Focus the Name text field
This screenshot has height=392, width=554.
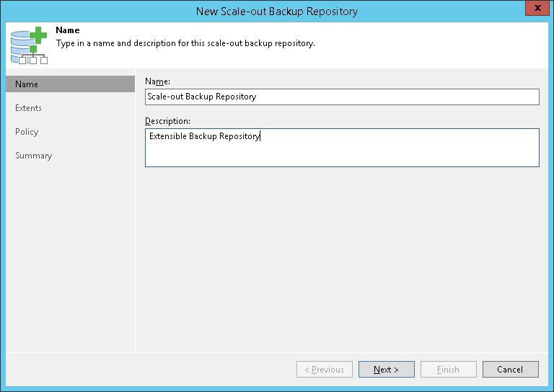click(x=342, y=97)
